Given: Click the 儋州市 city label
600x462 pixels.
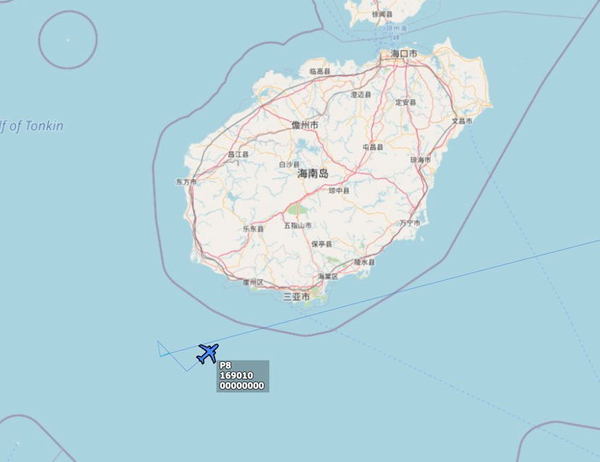Looking at the screenshot, I should [305, 125].
